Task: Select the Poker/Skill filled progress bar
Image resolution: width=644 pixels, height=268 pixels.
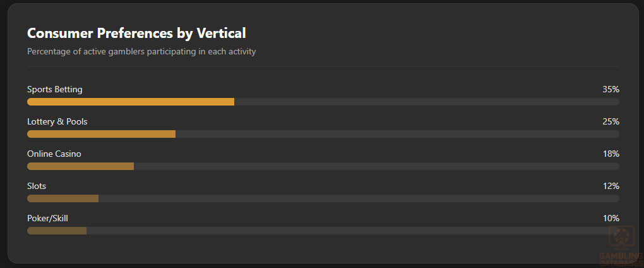Action: coord(57,231)
